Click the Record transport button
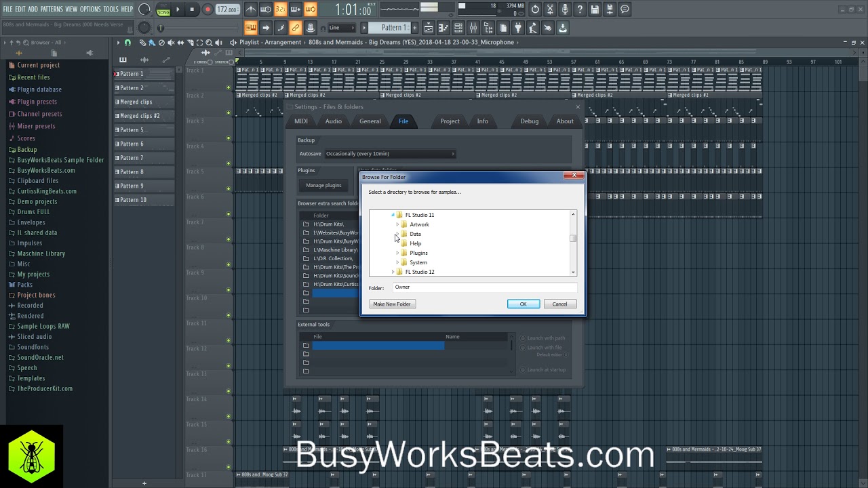Screen dimensions: 868x488 pos(208,9)
